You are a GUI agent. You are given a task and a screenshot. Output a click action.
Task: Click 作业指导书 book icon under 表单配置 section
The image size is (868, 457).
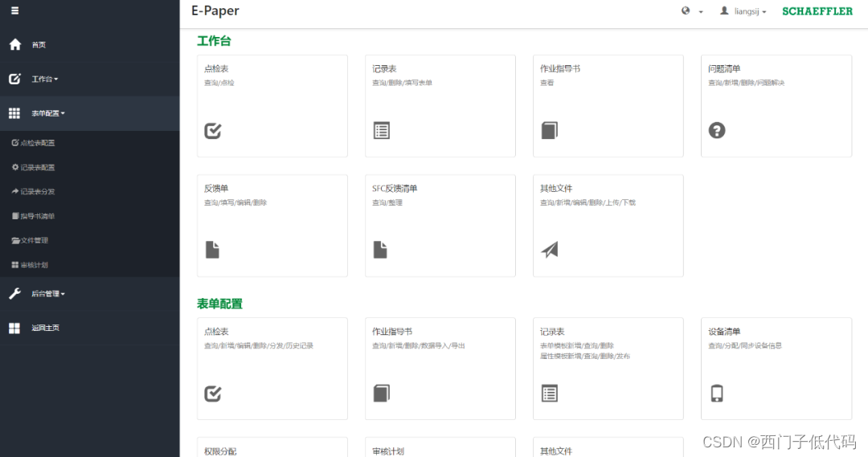click(x=382, y=394)
